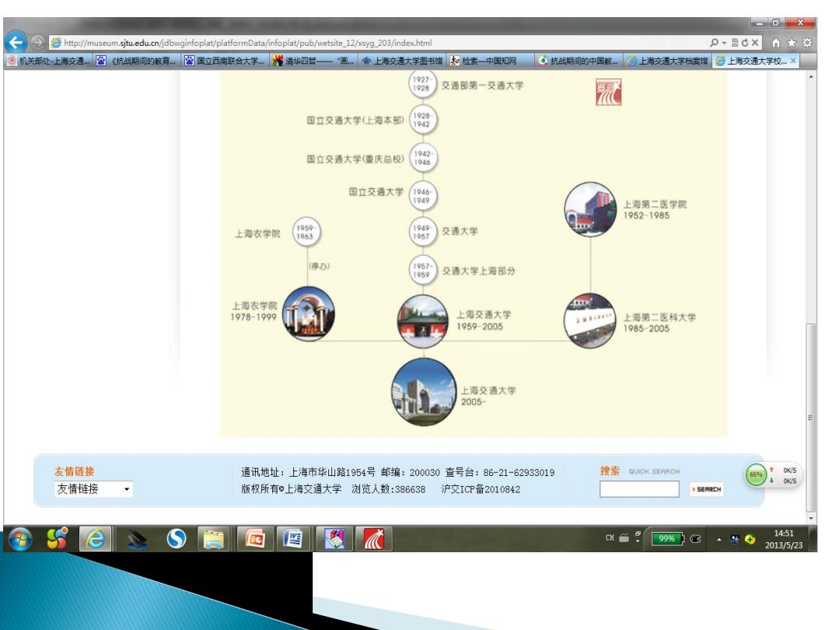The height and width of the screenshot is (630, 840).
Task: Switch to 清华四哲 tab
Action: point(313,61)
